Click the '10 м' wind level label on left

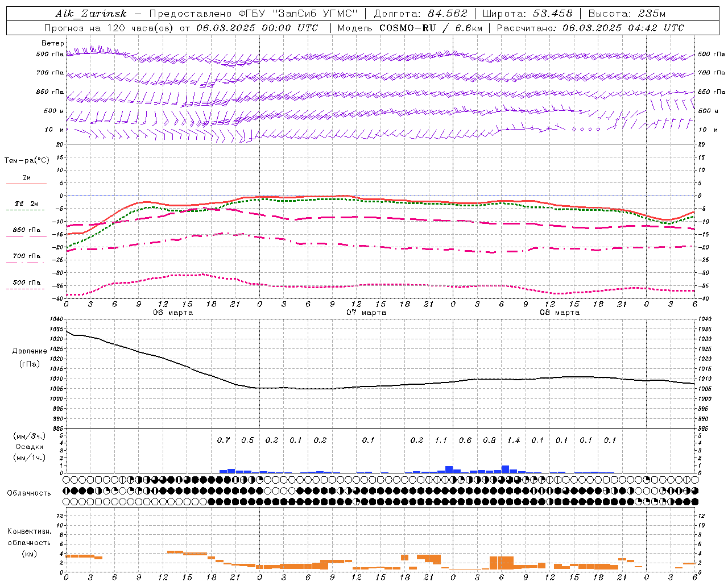[x=55, y=130]
